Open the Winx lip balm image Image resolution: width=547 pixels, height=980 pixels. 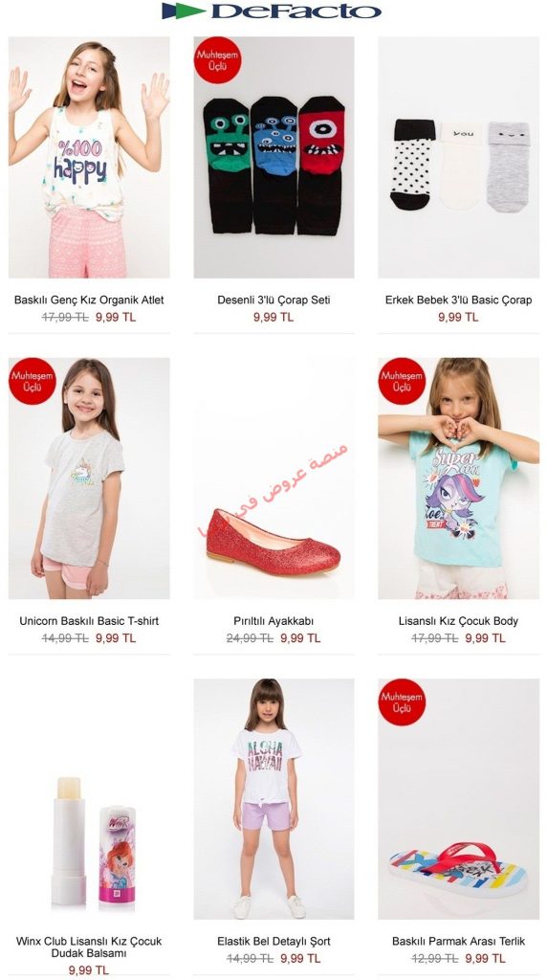[x=89, y=799]
